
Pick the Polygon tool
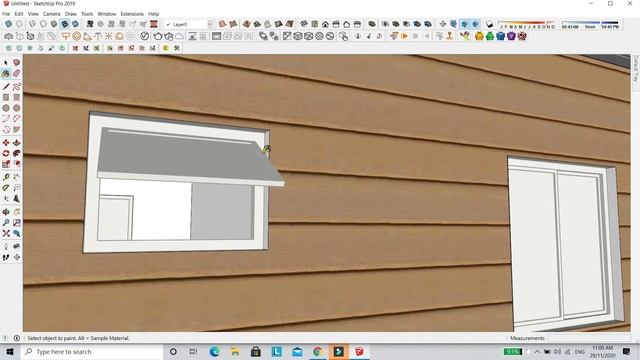coord(16,108)
